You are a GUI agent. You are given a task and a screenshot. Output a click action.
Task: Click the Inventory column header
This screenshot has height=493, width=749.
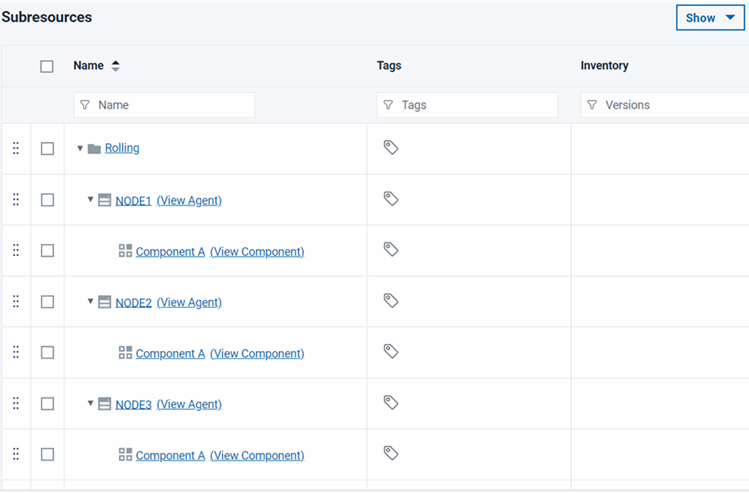coord(604,66)
